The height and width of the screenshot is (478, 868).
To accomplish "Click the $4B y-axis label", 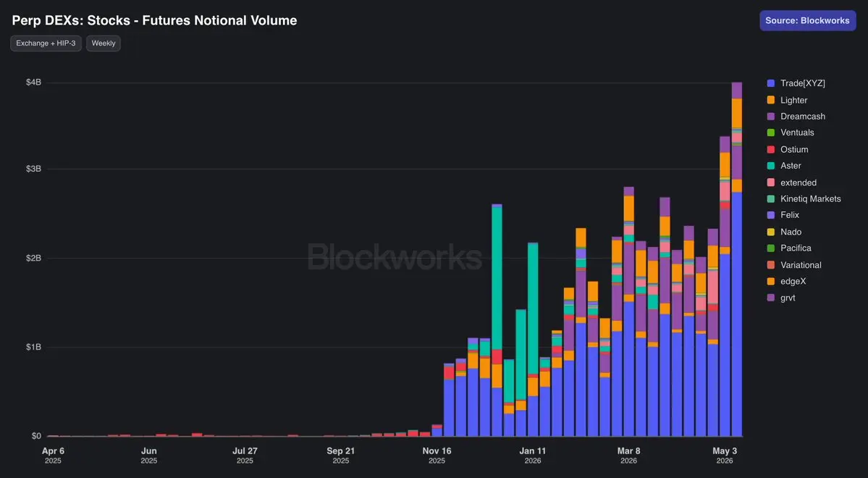I will pos(33,82).
